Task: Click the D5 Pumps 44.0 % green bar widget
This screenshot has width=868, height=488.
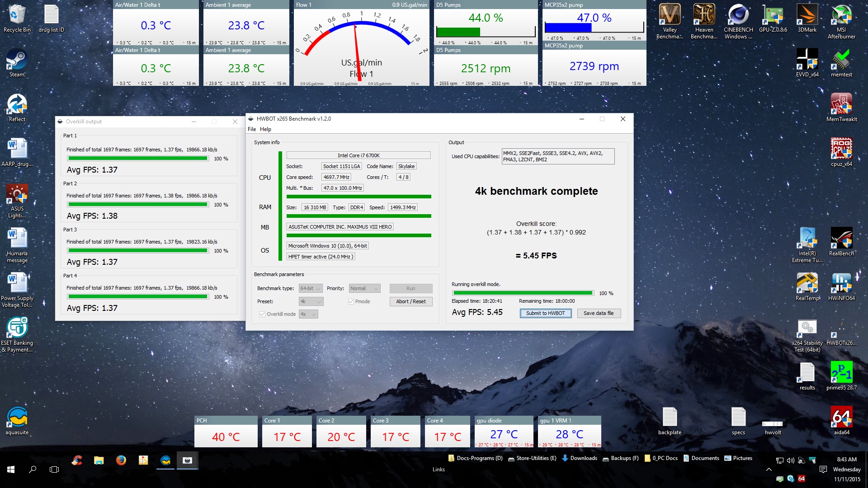Action: click(486, 23)
